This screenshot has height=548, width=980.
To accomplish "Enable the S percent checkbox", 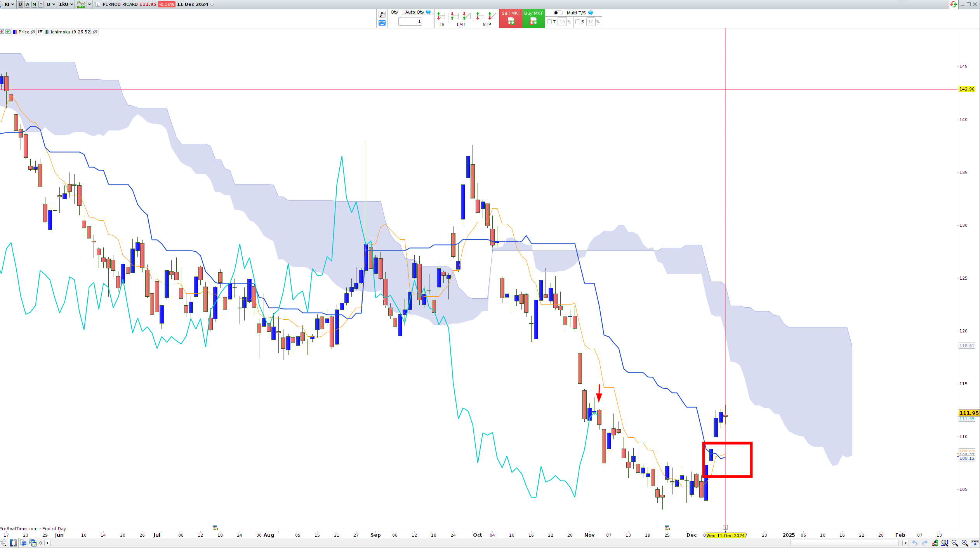I will pos(578,22).
